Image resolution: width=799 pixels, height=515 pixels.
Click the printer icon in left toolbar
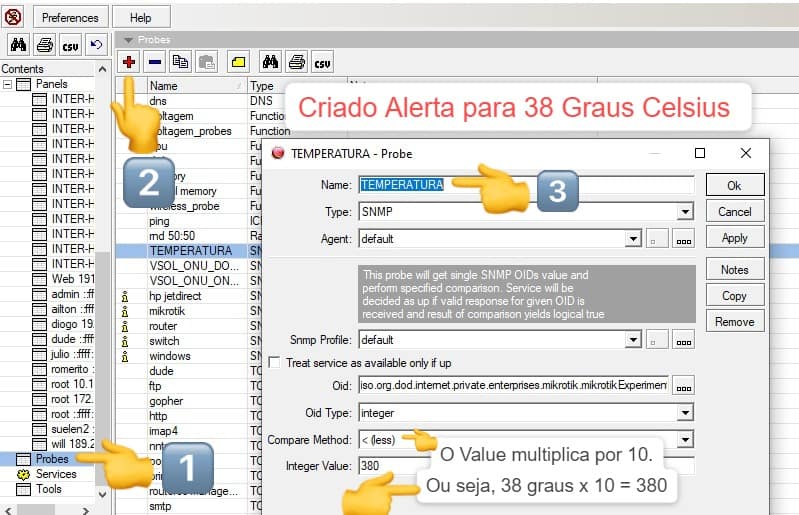pyautogui.click(x=44, y=45)
